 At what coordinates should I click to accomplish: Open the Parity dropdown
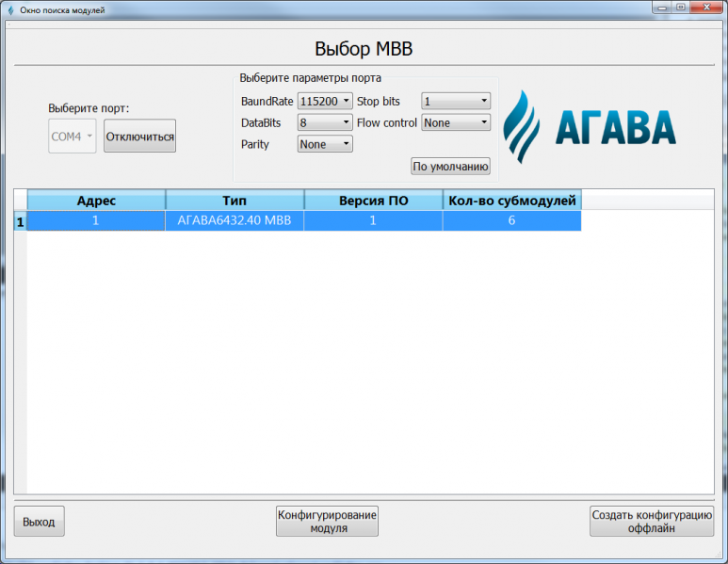[x=325, y=144]
